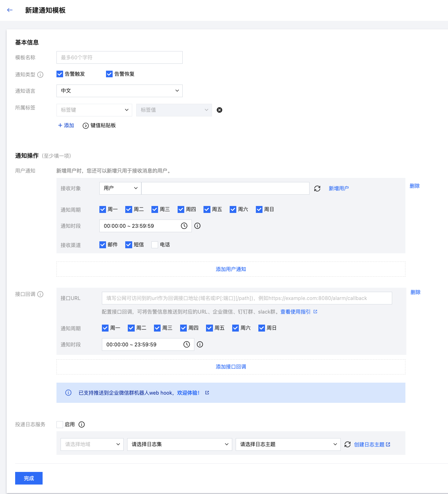Image resolution: width=448 pixels, height=494 pixels.
Task: Click the 接口回调 time range field
Action: click(148, 344)
